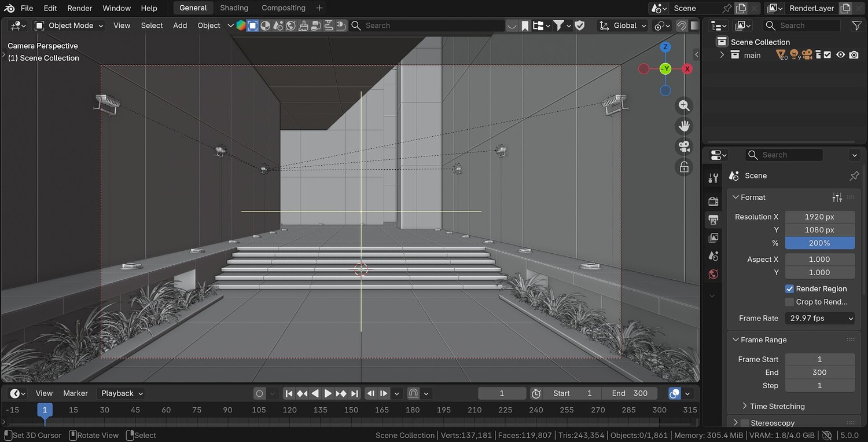The height and width of the screenshot is (442, 868).
Task: Click the timeline current frame marker 1
Action: tap(45, 410)
